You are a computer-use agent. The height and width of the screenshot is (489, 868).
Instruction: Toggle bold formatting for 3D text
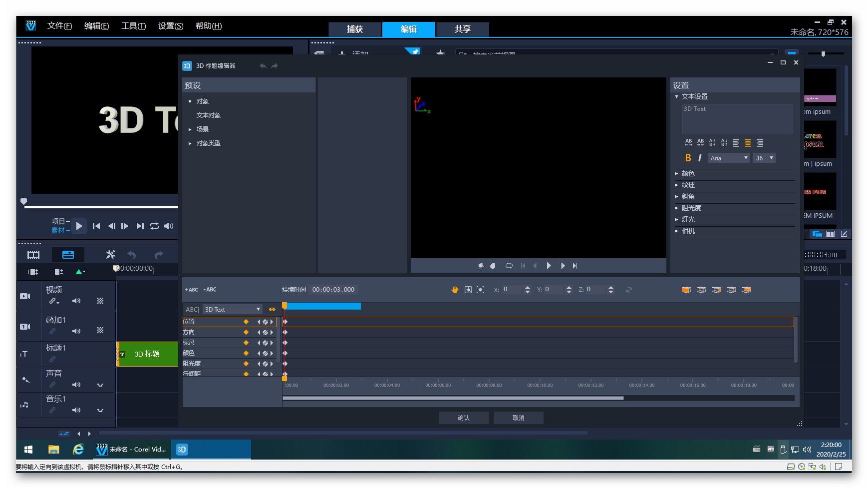pyautogui.click(x=688, y=158)
